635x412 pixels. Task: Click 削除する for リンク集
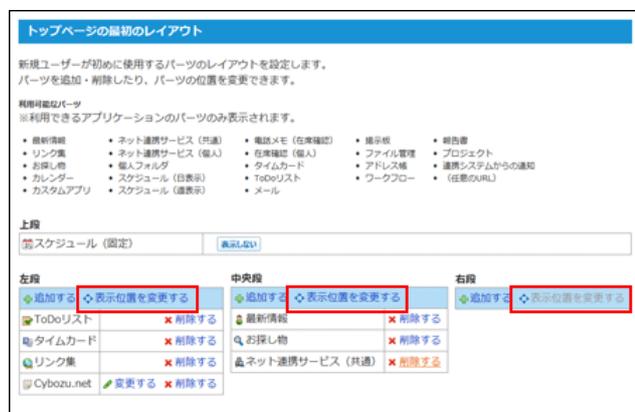196,362
